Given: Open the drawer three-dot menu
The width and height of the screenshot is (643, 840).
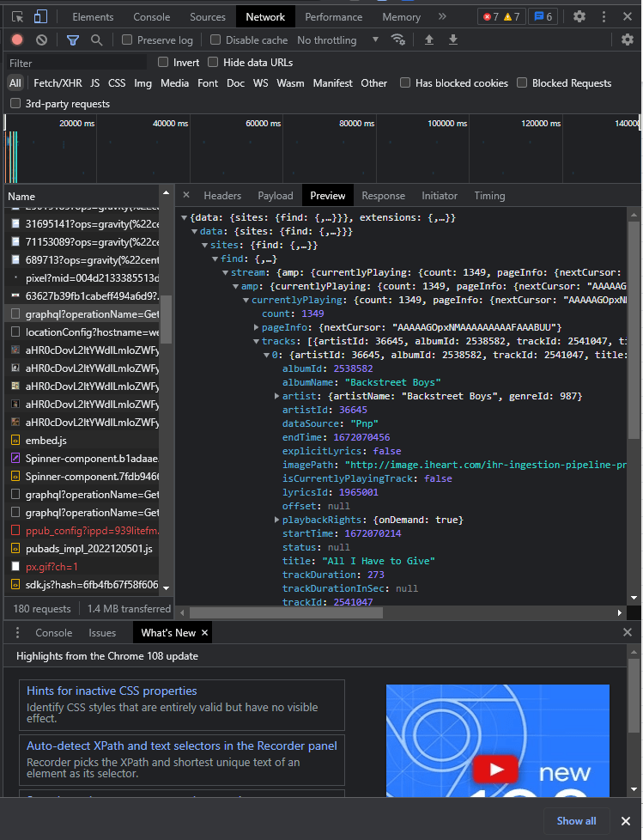Looking at the screenshot, I should pos(17,633).
